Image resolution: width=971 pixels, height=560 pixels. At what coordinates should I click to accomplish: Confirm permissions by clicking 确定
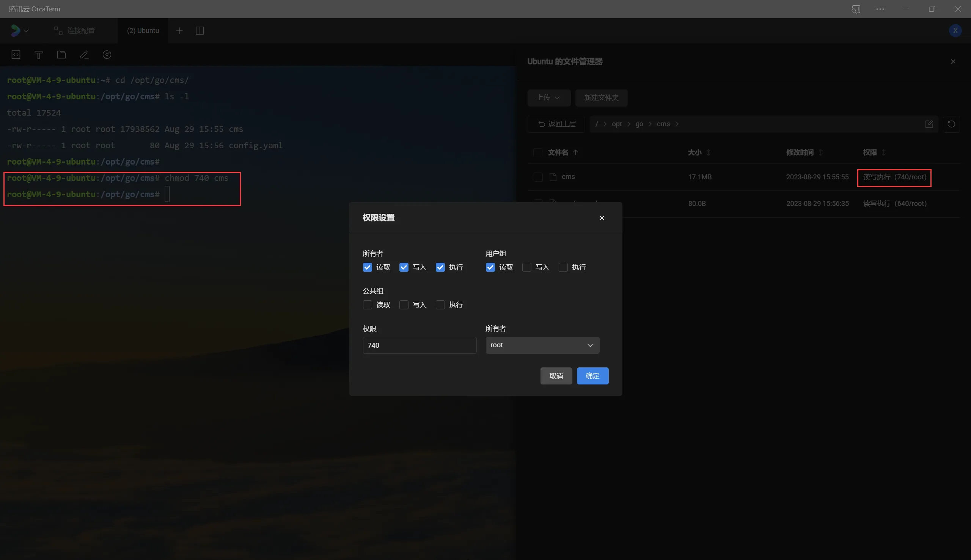pos(592,376)
